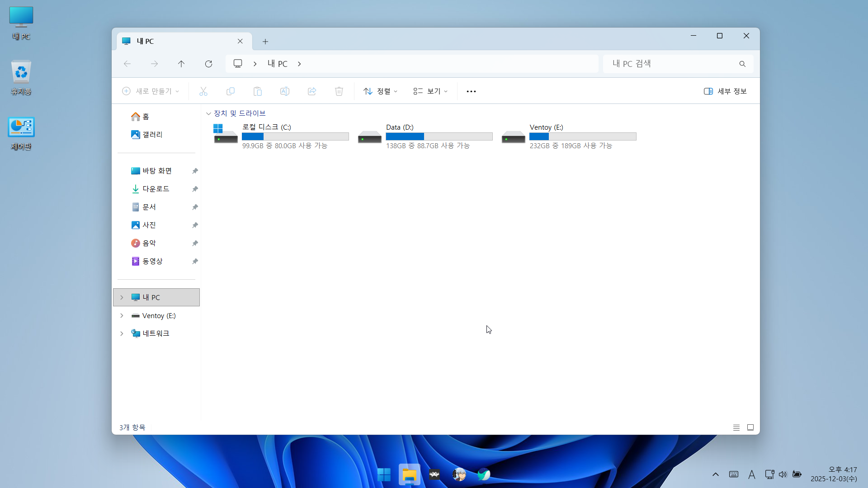Screen dimensions: 868x488
Task: Click the Refresh icon in navigation bar
Action: click(x=208, y=64)
